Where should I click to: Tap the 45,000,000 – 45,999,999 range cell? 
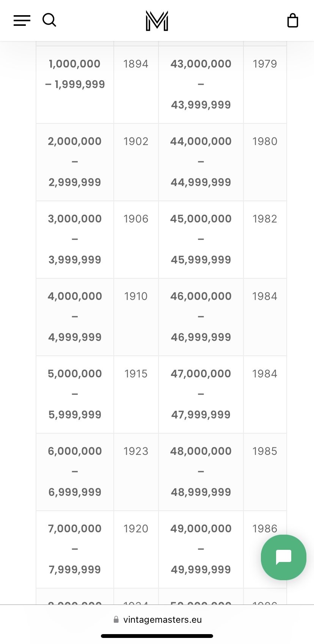pyautogui.click(x=201, y=240)
